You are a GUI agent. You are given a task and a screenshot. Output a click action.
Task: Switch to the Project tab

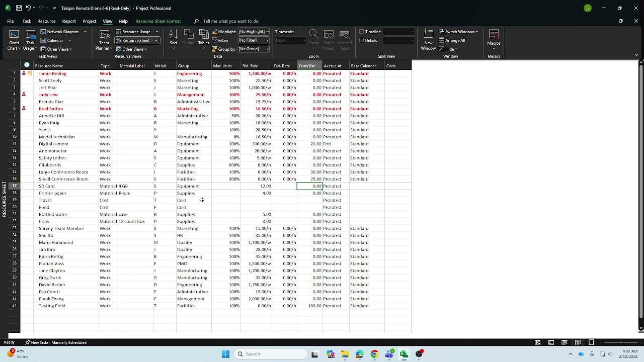pos(90,21)
